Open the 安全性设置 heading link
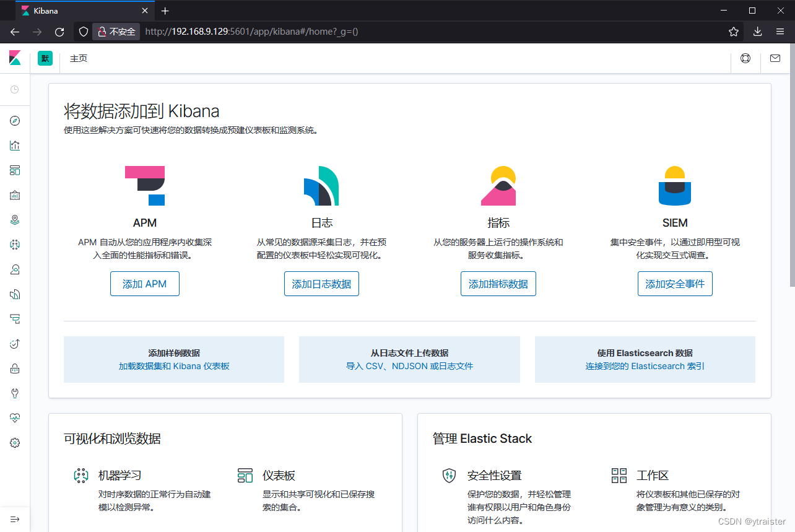The image size is (795, 532). point(495,476)
